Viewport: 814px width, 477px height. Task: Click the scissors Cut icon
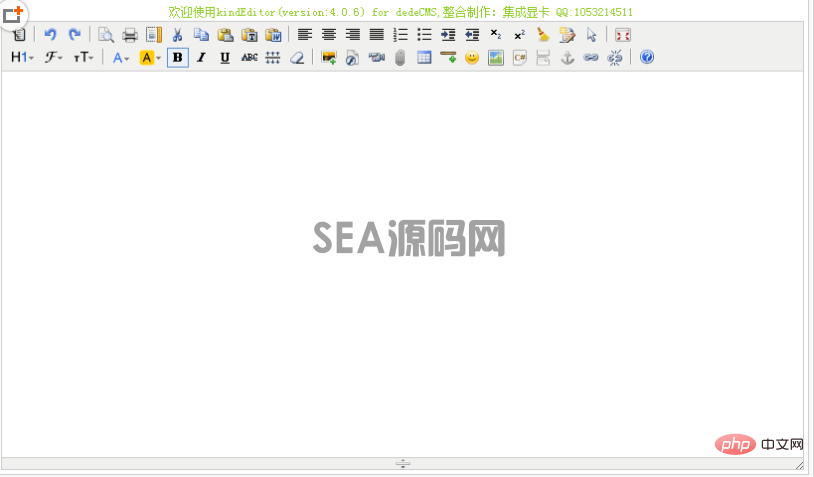[x=178, y=35]
